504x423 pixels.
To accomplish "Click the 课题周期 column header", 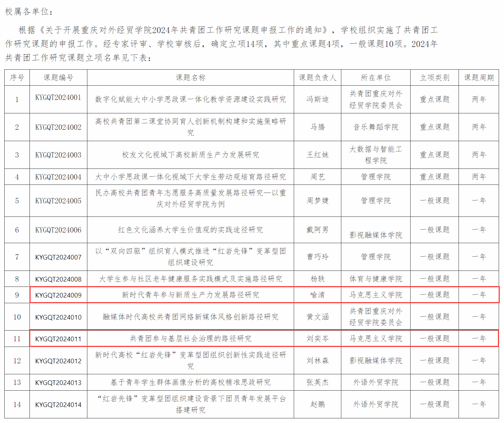I will click(479, 78).
